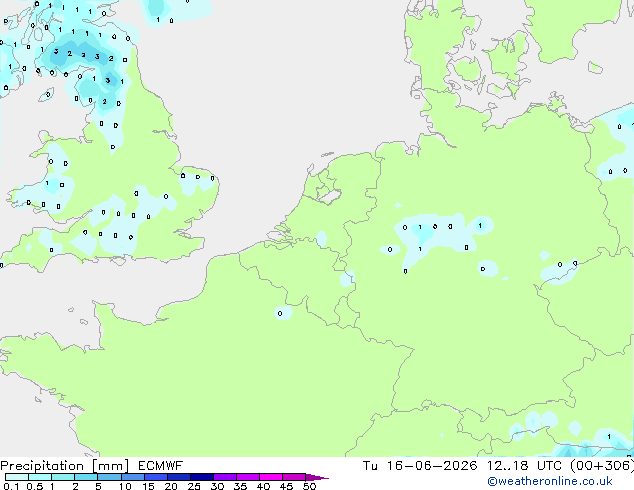
Task: Click the '40' legend scale label
Action: (x=263, y=486)
